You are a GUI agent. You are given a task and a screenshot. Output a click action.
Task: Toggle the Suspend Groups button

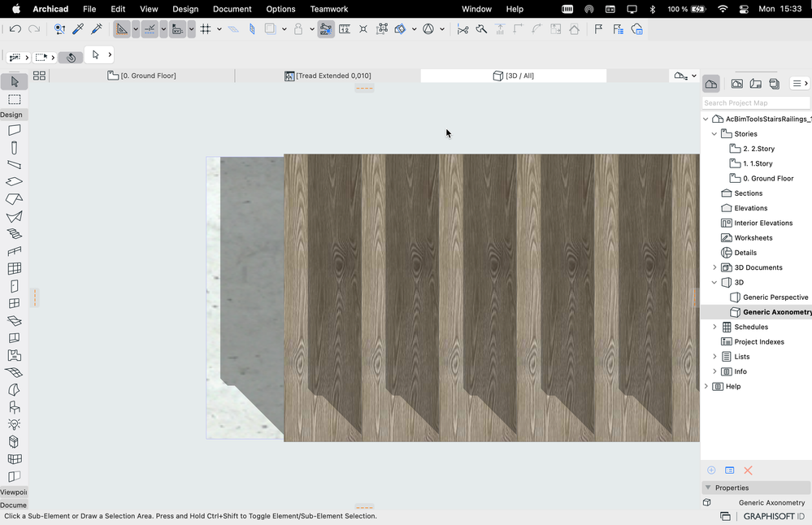[x=325, y=29]
